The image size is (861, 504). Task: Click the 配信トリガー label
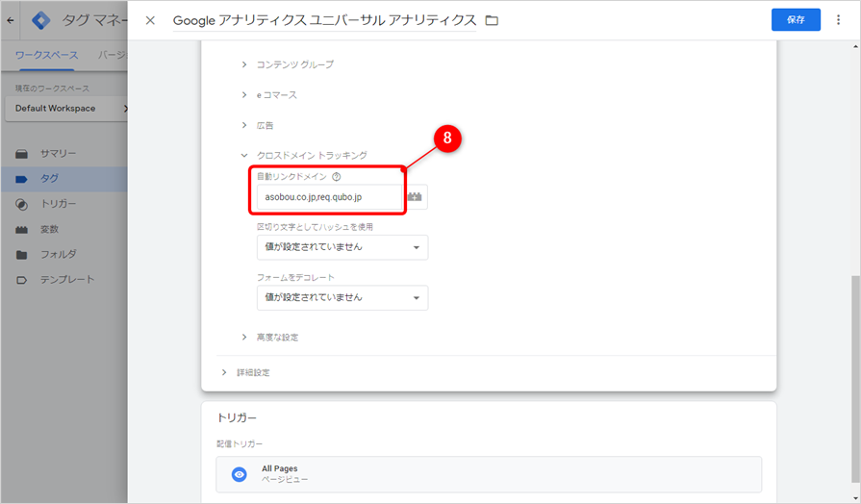pos(240,443)
